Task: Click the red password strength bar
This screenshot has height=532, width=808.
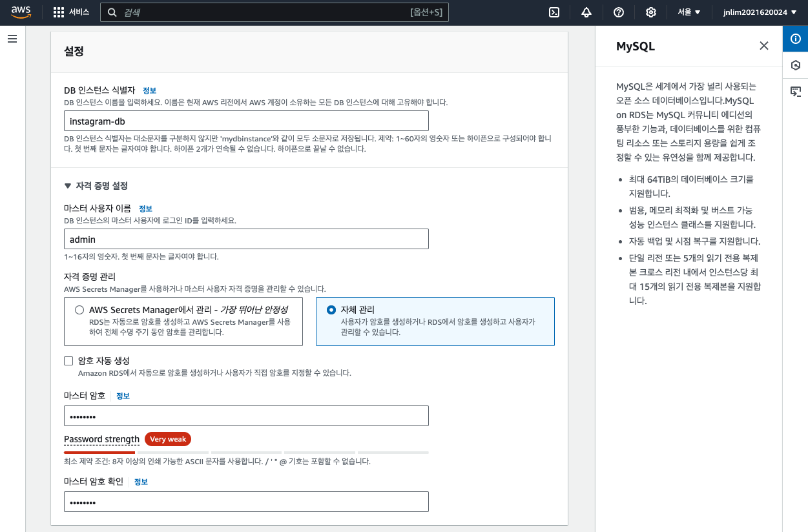Action: coord(99,453)
